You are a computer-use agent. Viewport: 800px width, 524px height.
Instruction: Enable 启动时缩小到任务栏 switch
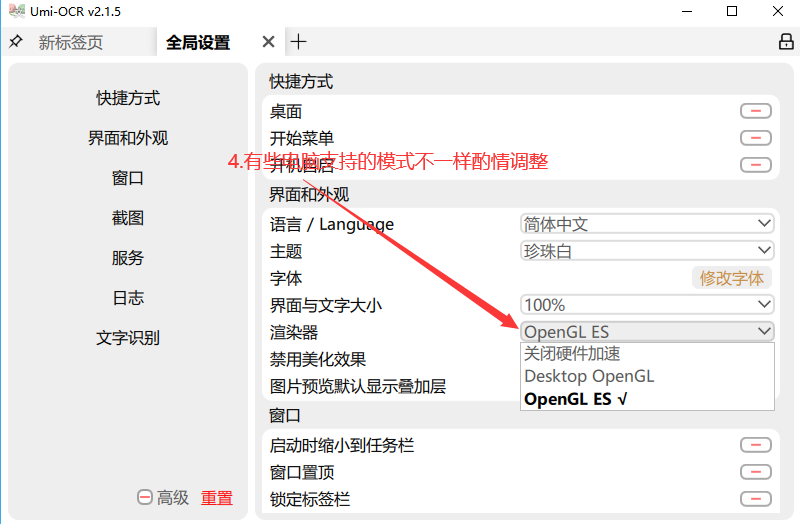point(755,445)
